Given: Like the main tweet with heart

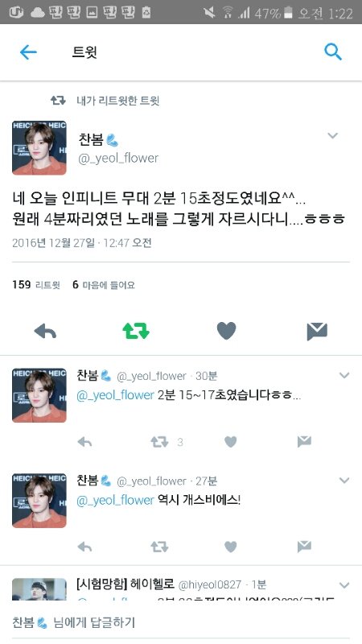Looking at the screenshot, I should pyautogui.click(x=226, y=331).
